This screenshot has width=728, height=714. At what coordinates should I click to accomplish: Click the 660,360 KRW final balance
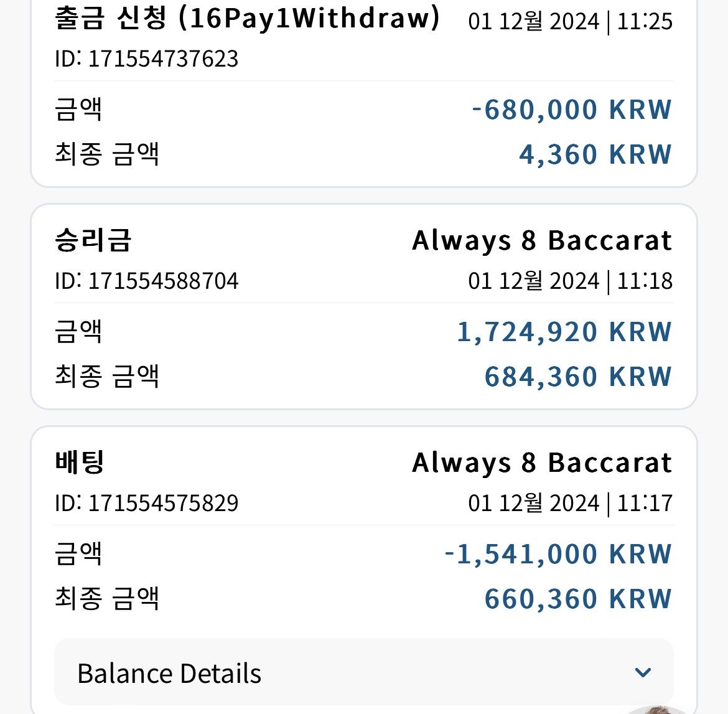[578, 598]
